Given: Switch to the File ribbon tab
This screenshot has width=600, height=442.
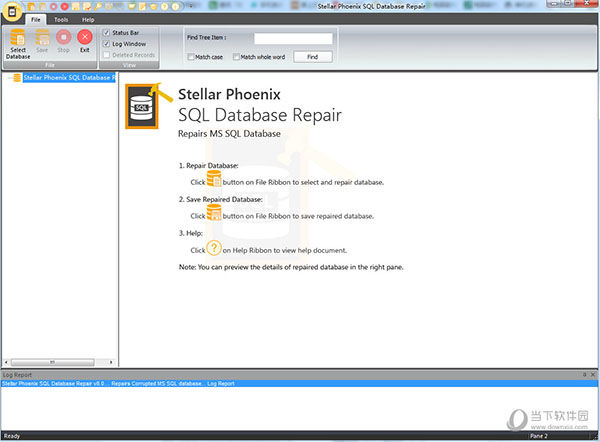Looking at the screenshot, I should (x=36, y=20).
